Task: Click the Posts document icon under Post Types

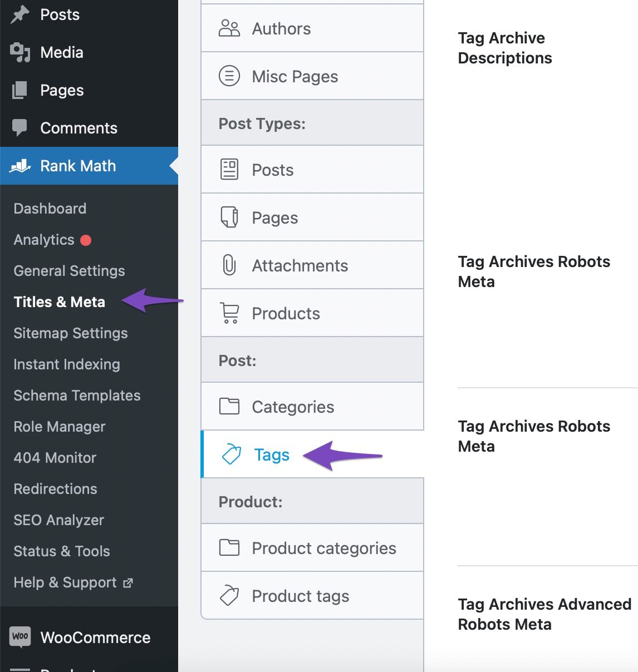Action: [x=229, y=169]
